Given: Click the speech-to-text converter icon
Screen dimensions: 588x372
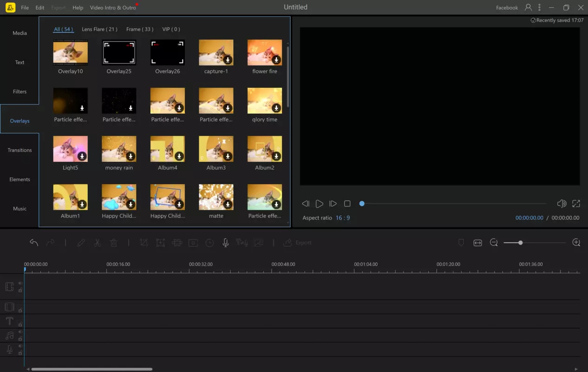Looking at the screenshot, I should click(242, 242).
